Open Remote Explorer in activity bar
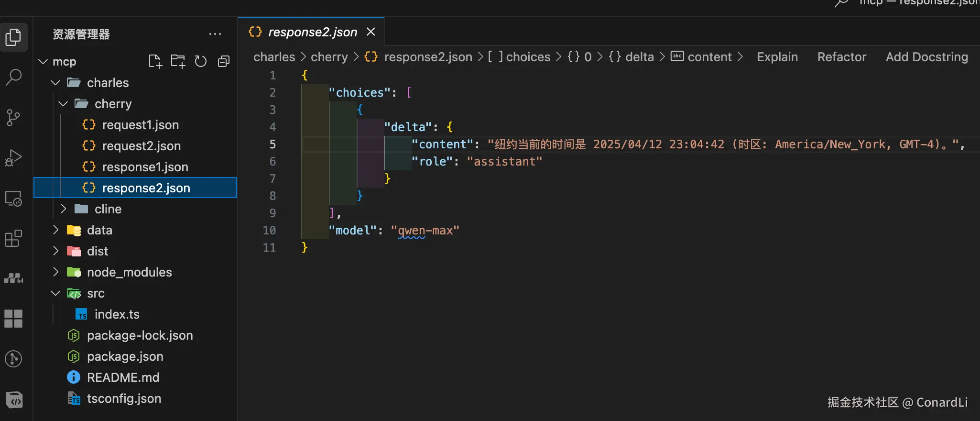 [13, 198]
